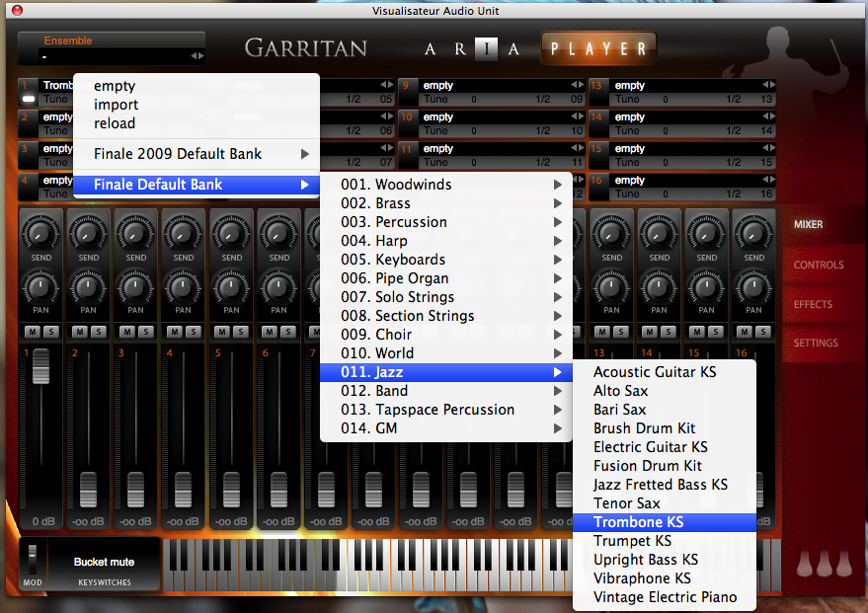
Task: Click the Bucket mute keyswitch display
Action: [104, 562]
